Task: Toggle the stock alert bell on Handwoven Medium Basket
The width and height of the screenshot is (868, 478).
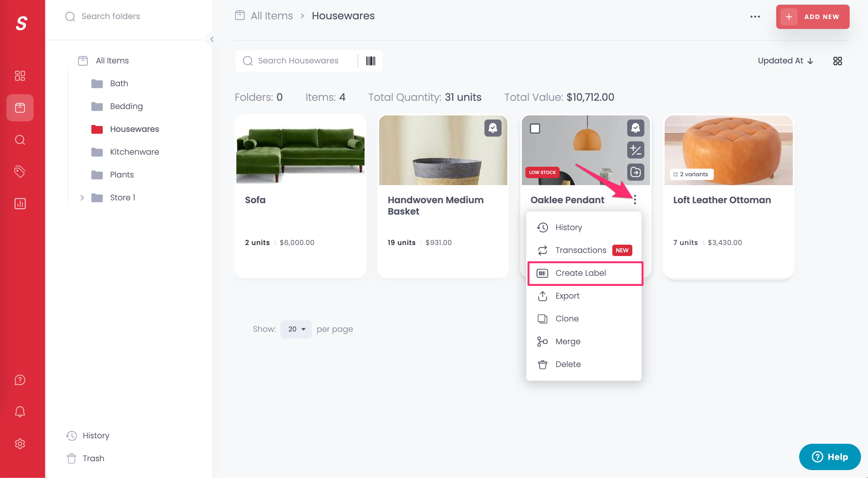Action: (493, 128)
